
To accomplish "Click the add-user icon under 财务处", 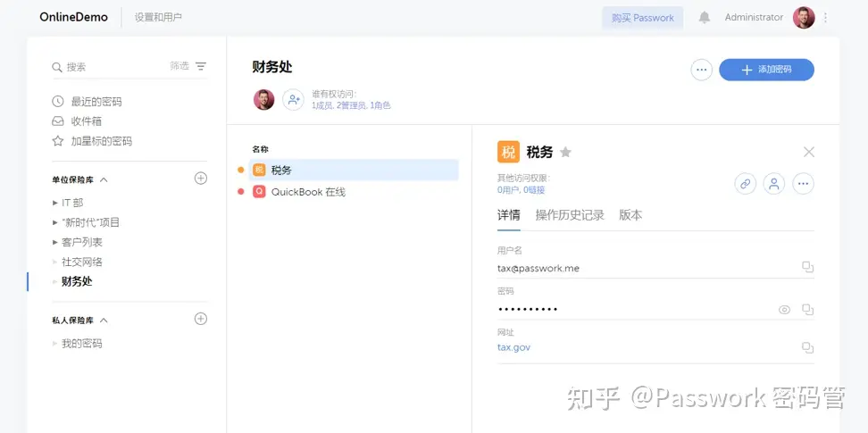I will pyautogui.click(x=294, y=100).
